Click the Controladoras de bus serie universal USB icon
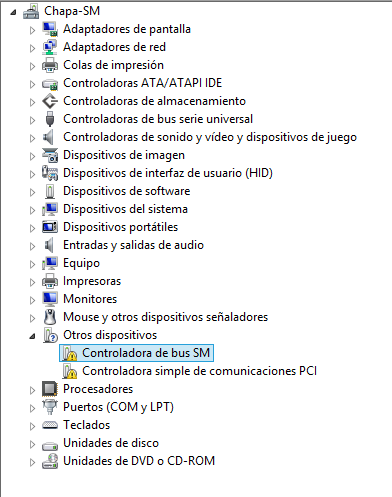Viewport: 392px width, 497px height. [50, 119]
